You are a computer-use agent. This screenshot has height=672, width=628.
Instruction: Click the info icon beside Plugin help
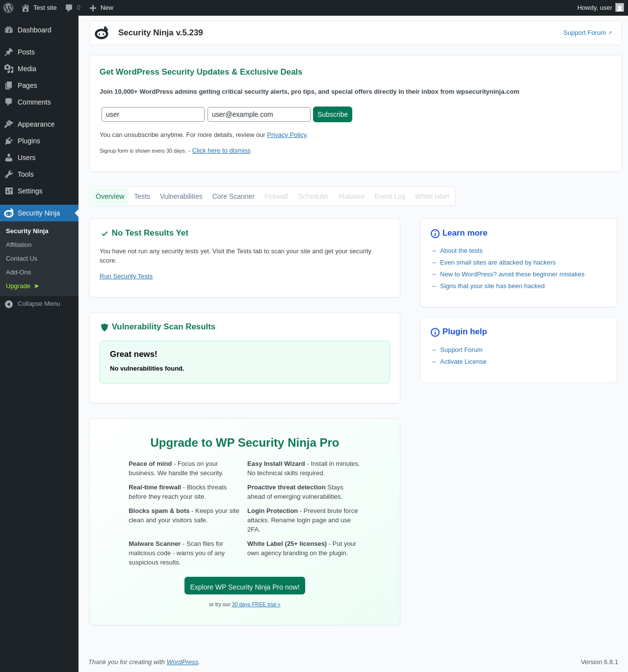tap(435, 332)
